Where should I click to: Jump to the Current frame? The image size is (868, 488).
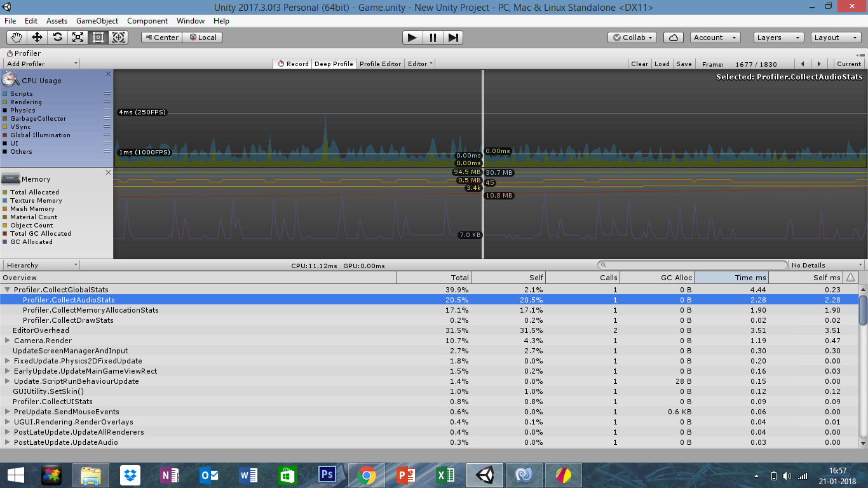pos(849,64)
